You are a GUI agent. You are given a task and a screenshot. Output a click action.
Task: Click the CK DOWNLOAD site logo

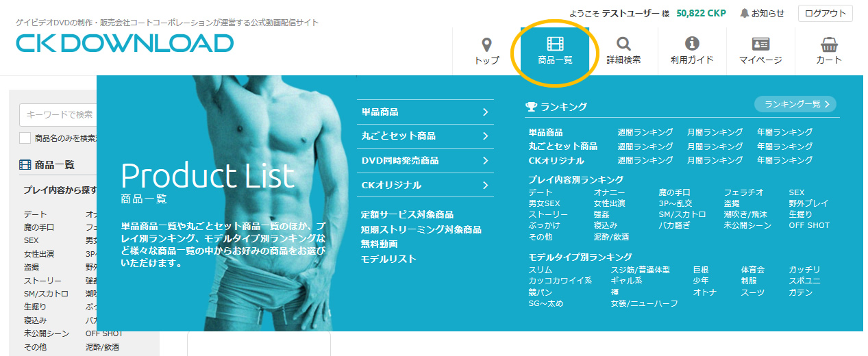point(125,43)
